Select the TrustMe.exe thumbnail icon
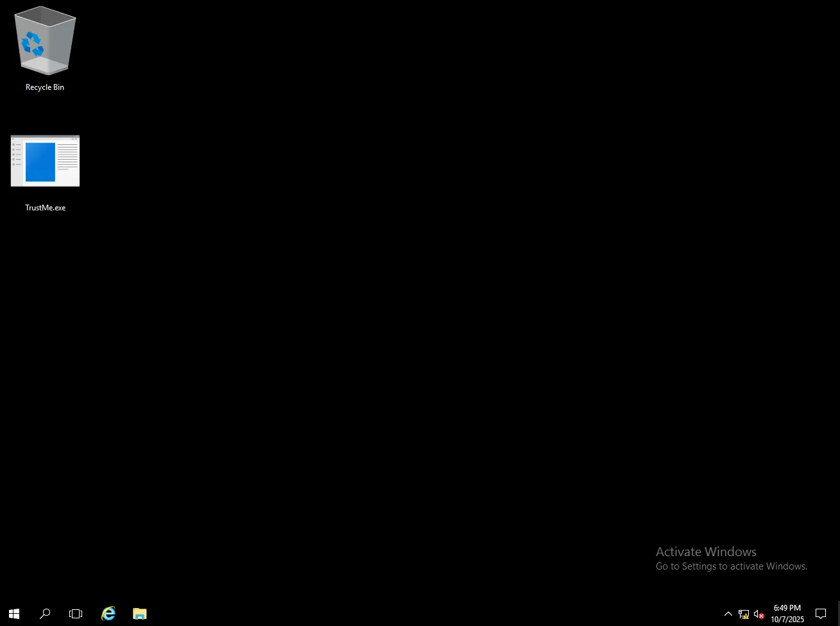The width and height of the screenshot is (840, 626). (x=45, y=161)
